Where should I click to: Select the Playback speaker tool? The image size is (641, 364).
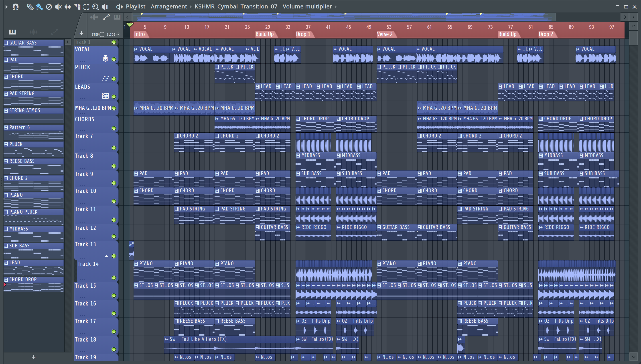(105, 7)
